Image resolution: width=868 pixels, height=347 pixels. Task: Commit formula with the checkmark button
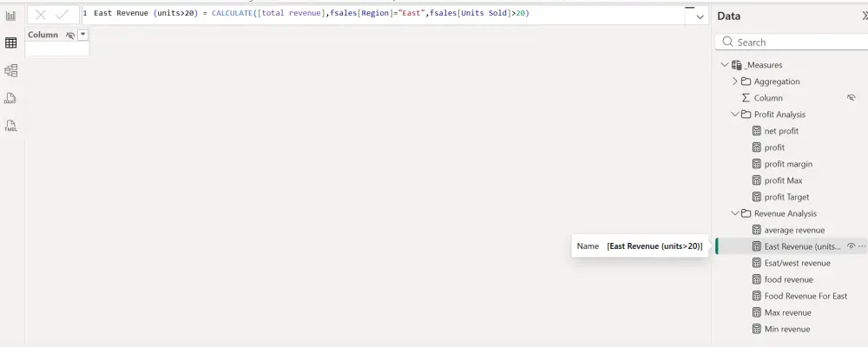coord(62,15)
